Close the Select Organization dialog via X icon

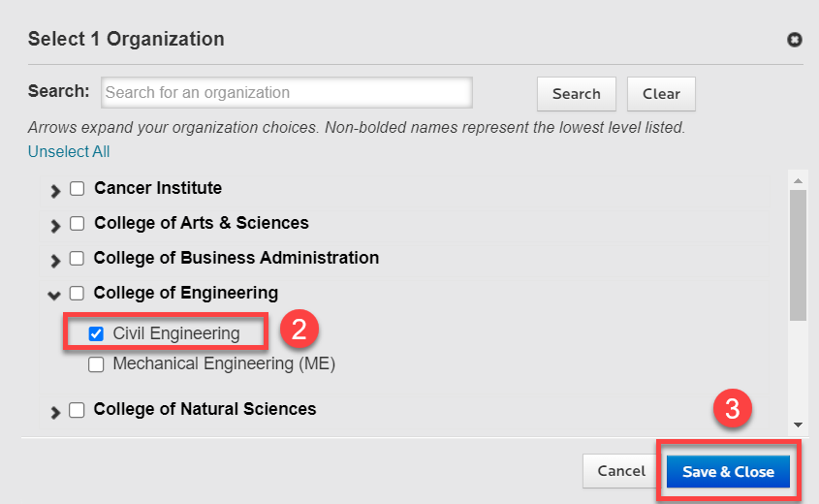pyautogui.click(x=795, y=40)
